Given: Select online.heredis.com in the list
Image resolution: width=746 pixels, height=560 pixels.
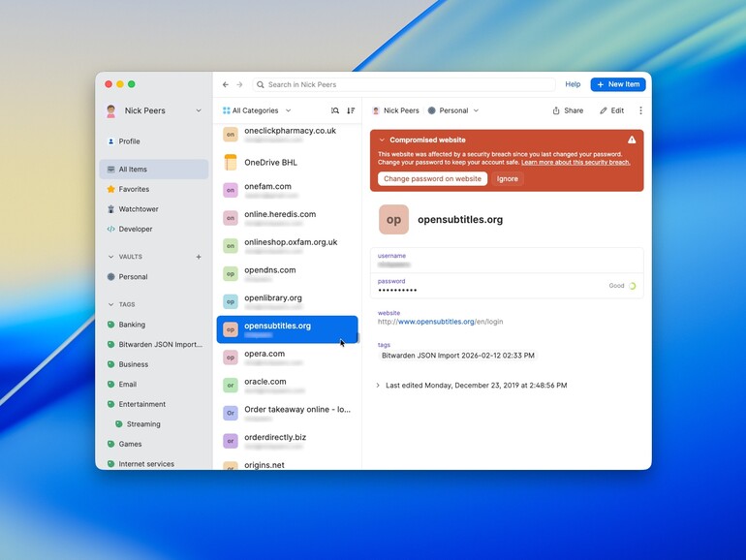Looking at the screenshot, I should (x=287, y=218).
